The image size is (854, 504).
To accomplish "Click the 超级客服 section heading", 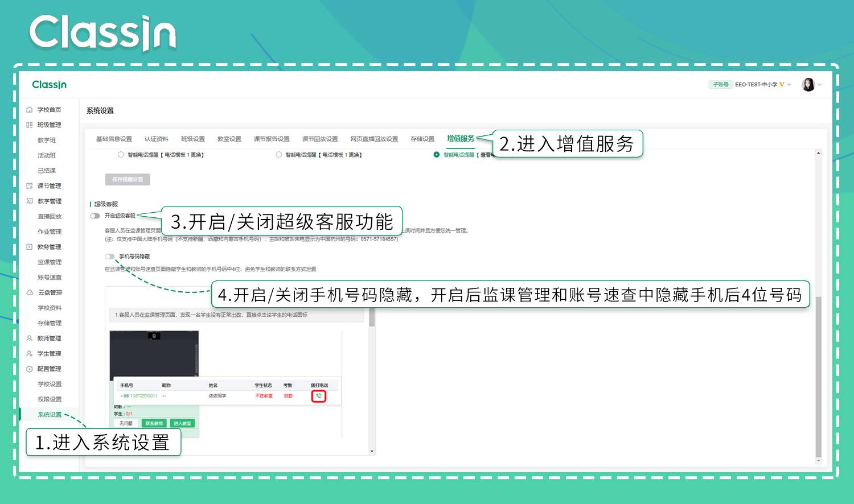I will tap(106, 204).
